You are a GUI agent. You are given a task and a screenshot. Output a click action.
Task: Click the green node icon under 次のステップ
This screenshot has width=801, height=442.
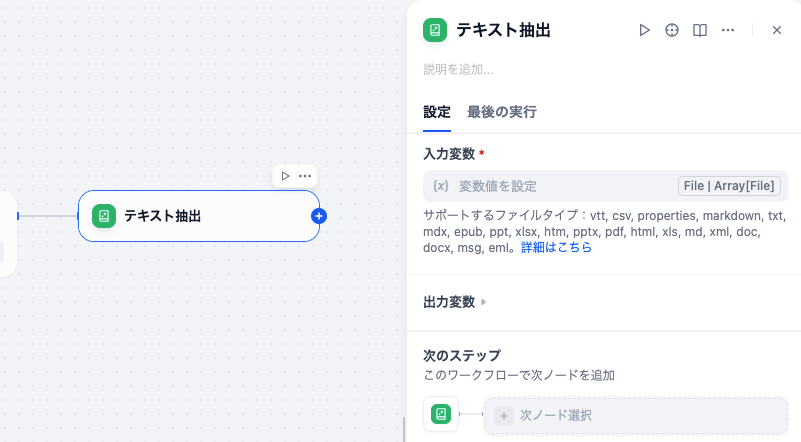441,414
